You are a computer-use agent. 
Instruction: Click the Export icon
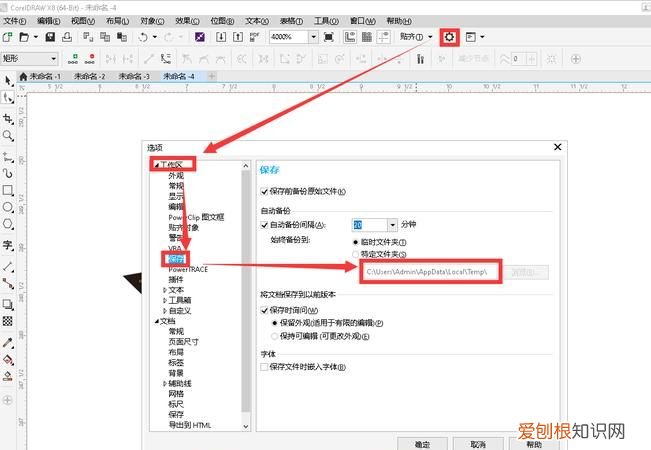pyautogui.click(x=237, y=37)
